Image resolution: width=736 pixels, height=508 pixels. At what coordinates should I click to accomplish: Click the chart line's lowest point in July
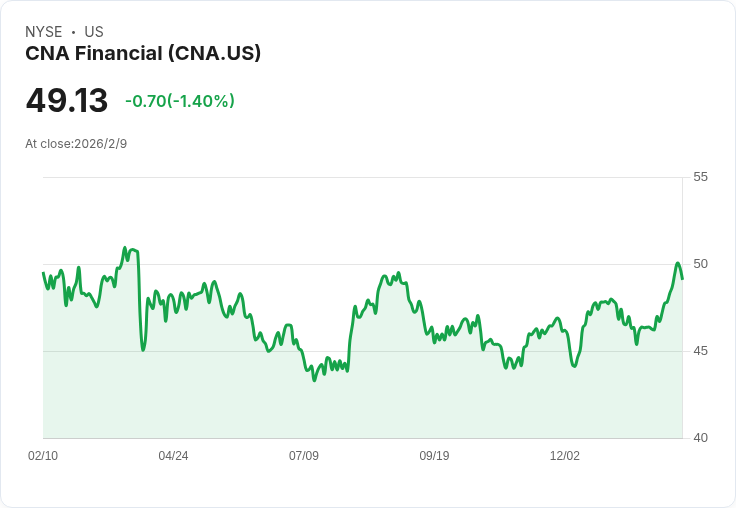coord(314,380)
